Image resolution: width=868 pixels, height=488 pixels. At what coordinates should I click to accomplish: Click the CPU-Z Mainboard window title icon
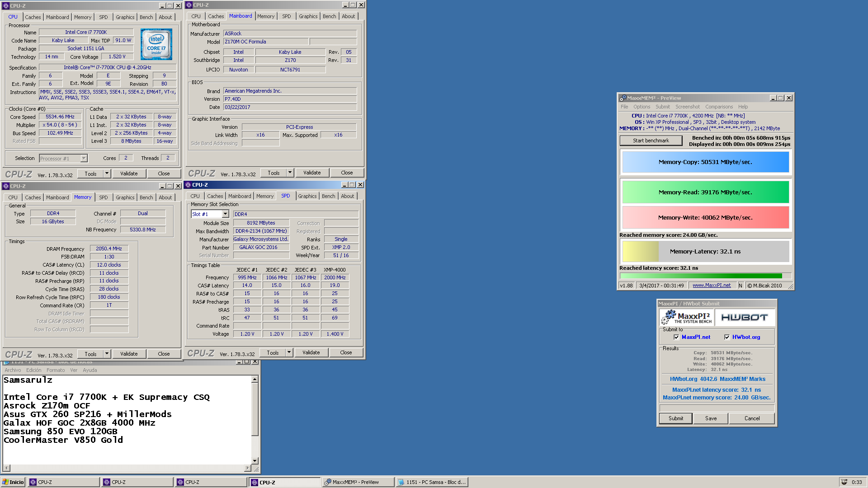189,5
